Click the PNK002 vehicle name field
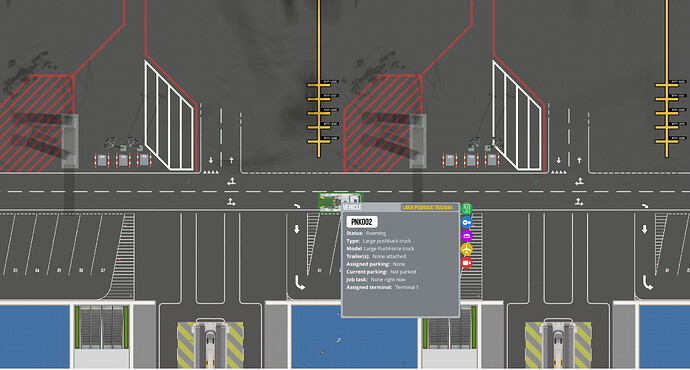Screen dimensions: 690x370 click(362, 222)
